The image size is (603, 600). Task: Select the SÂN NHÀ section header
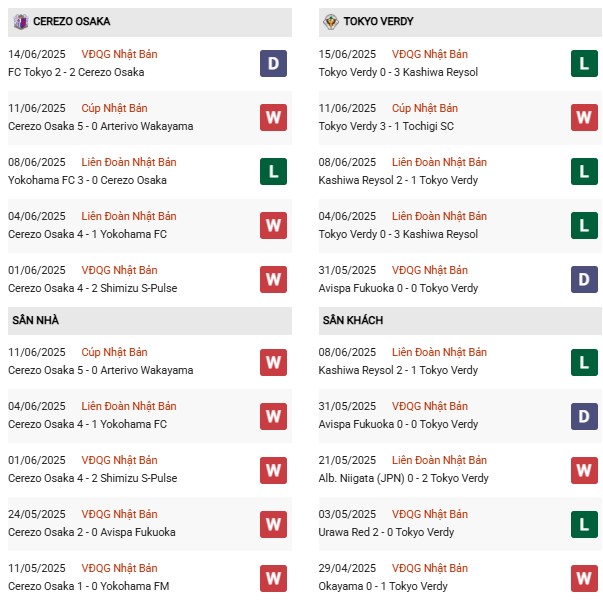point(150,320)
